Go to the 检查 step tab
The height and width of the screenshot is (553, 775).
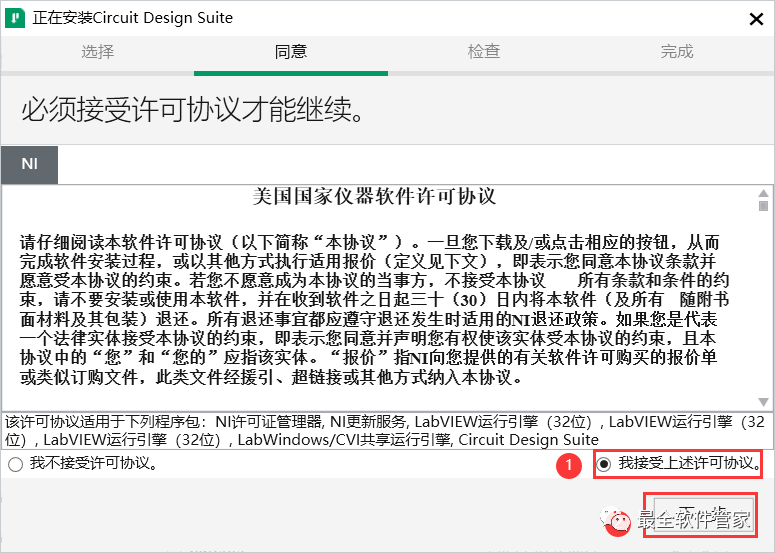484,51
